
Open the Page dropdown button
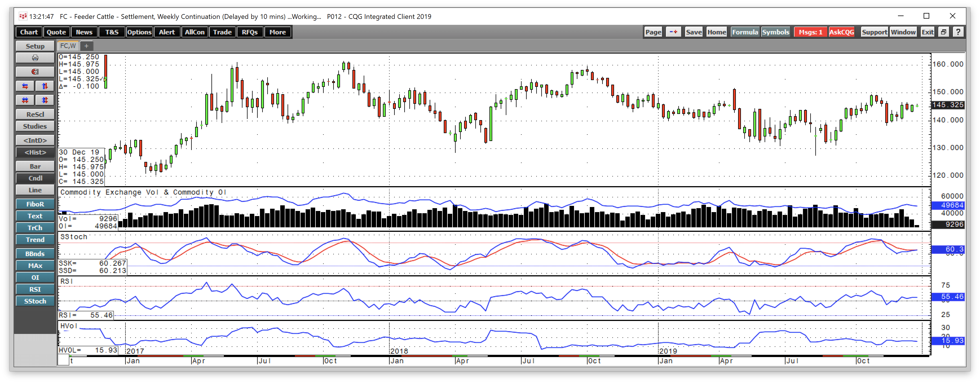pos(653,32)
